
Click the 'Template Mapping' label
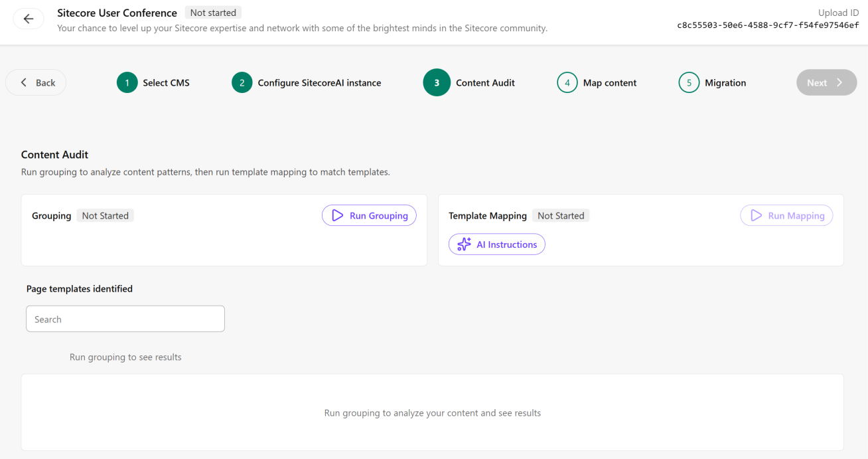pyautogui.click(x=488, y=215)
